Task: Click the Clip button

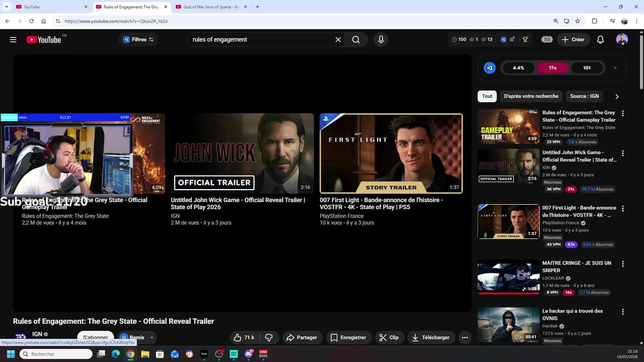Action: (389, 337)
